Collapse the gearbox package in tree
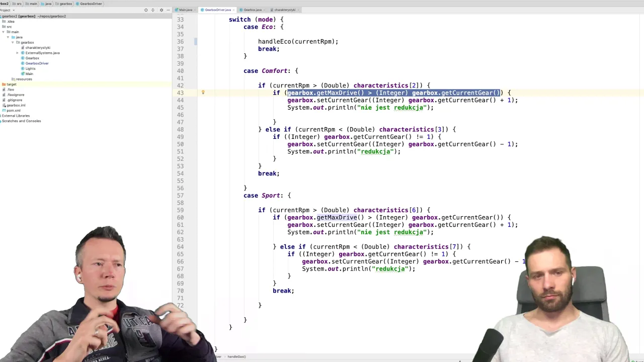Viewport: 644px width, 362px height. coord(13,43)
